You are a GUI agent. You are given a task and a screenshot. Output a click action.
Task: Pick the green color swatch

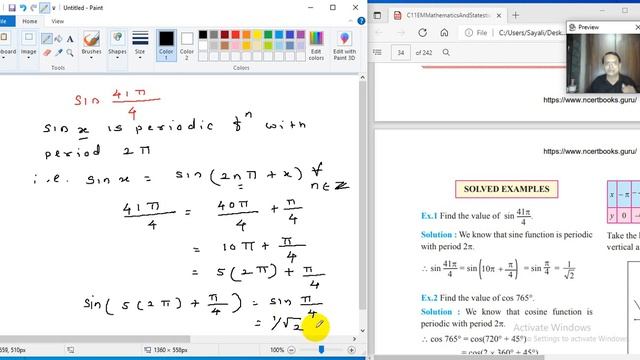pyautogui.click(x=268, y=35)
